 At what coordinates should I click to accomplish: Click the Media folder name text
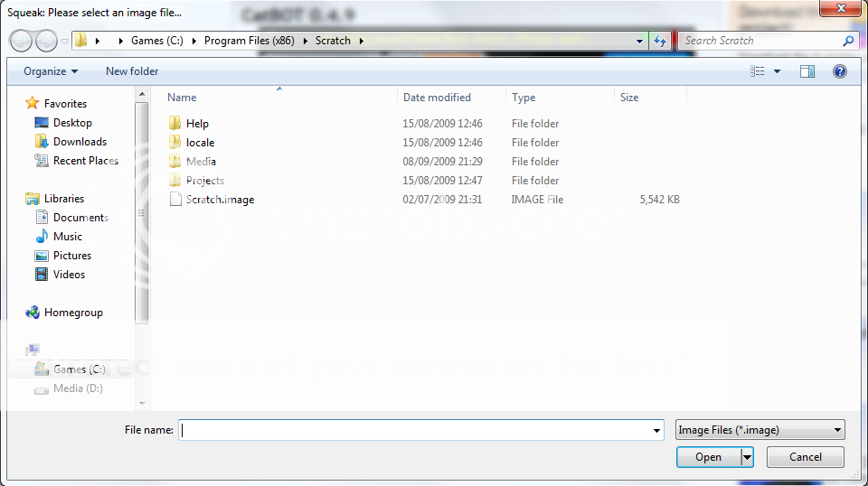tap(201, 162)
